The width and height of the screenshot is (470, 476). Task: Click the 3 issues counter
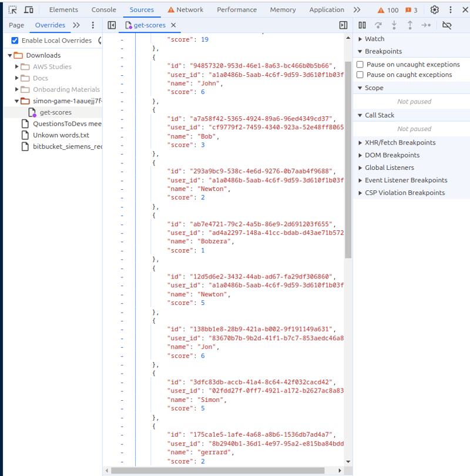point(411,10)
